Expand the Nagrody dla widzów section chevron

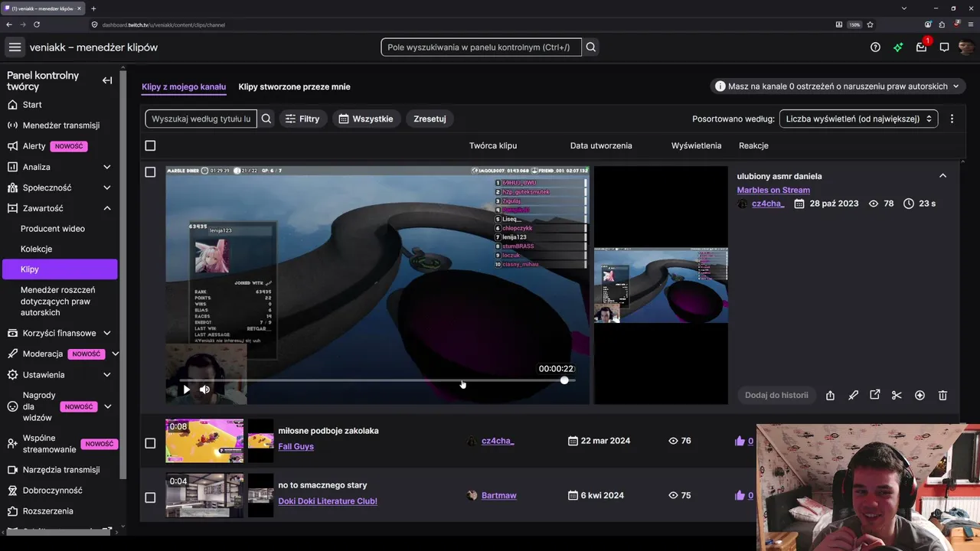pyautogui.click(x=107, y=407)
